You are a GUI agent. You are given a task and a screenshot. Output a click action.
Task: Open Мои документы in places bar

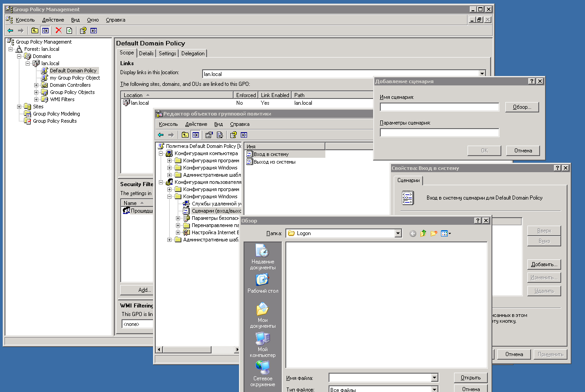[263, 316]
